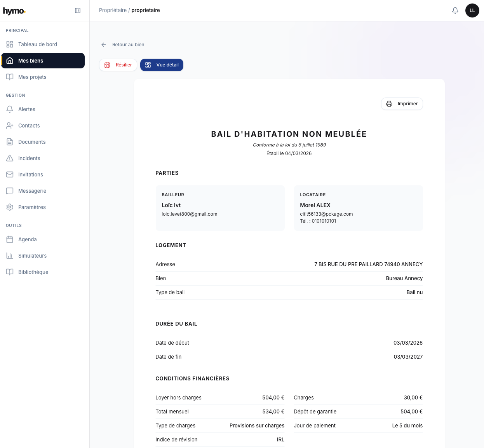Click the Résilier calendar icon

coord(108,65)
